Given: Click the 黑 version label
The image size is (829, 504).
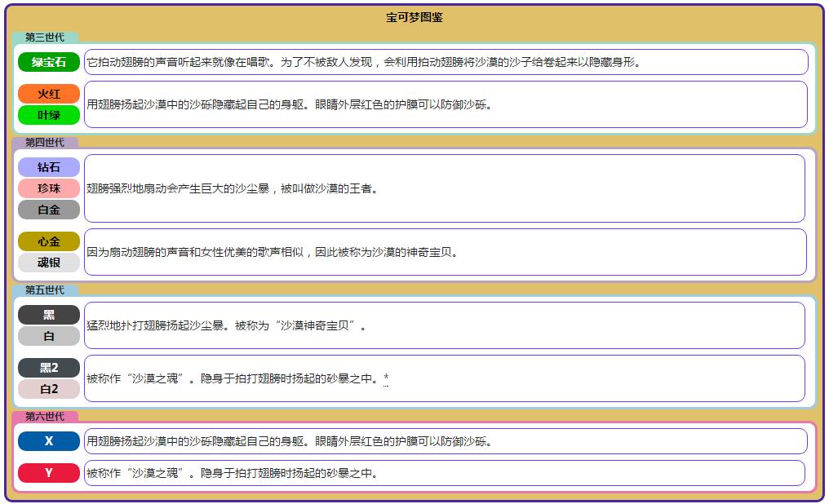Looking at the screenshot, I should [49, 314].
